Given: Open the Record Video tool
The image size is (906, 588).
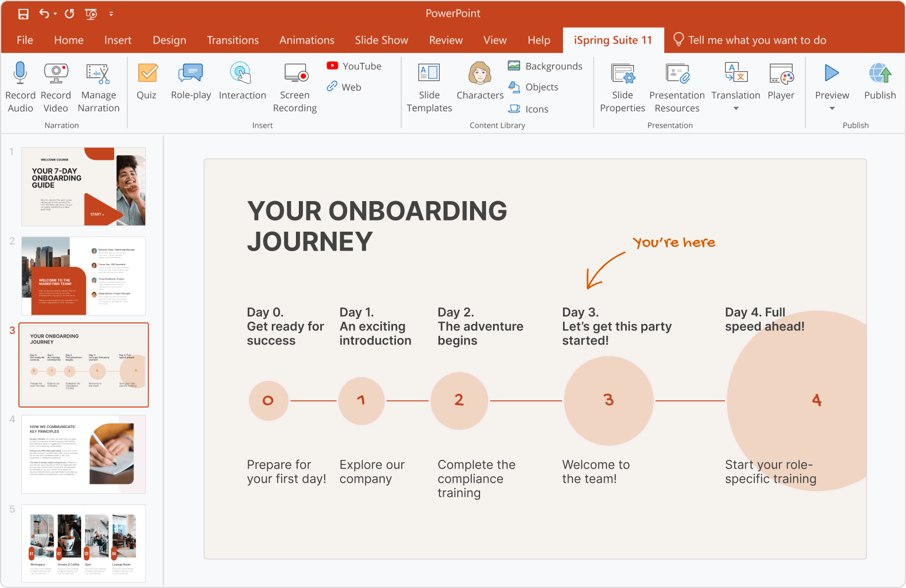Looking at the screenshot, I should click(x=56, y=73).
